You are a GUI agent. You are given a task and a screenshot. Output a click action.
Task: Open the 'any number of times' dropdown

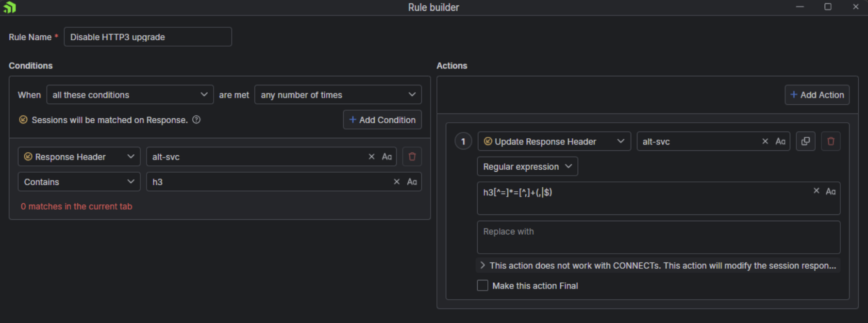tap(338, 95)
